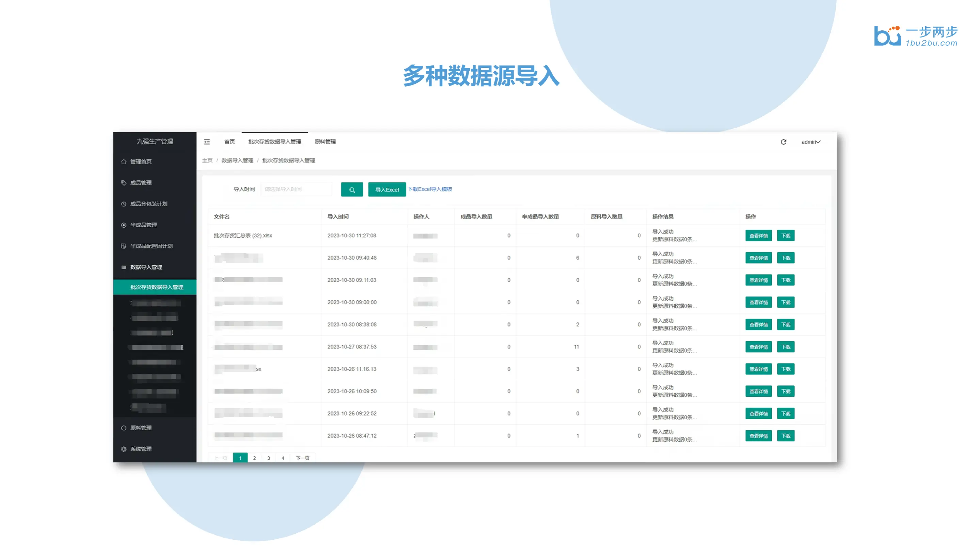Click 查看详情 for 批次存货汇总表 (32).xlsx
Image resolution: width=980 pixels, height=552 pixels.
pyautogui.click(x=758, y=236)
